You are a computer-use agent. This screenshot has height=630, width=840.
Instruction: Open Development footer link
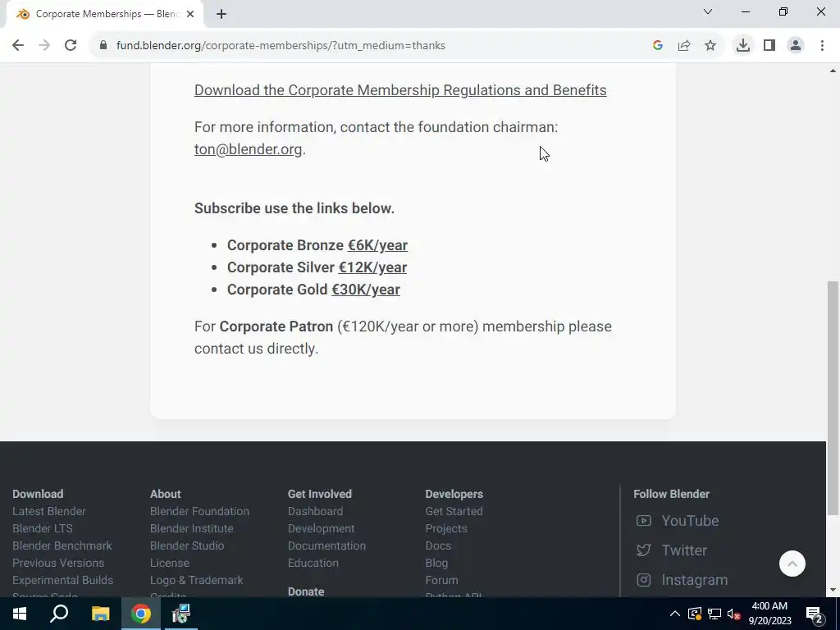(321, 528)
